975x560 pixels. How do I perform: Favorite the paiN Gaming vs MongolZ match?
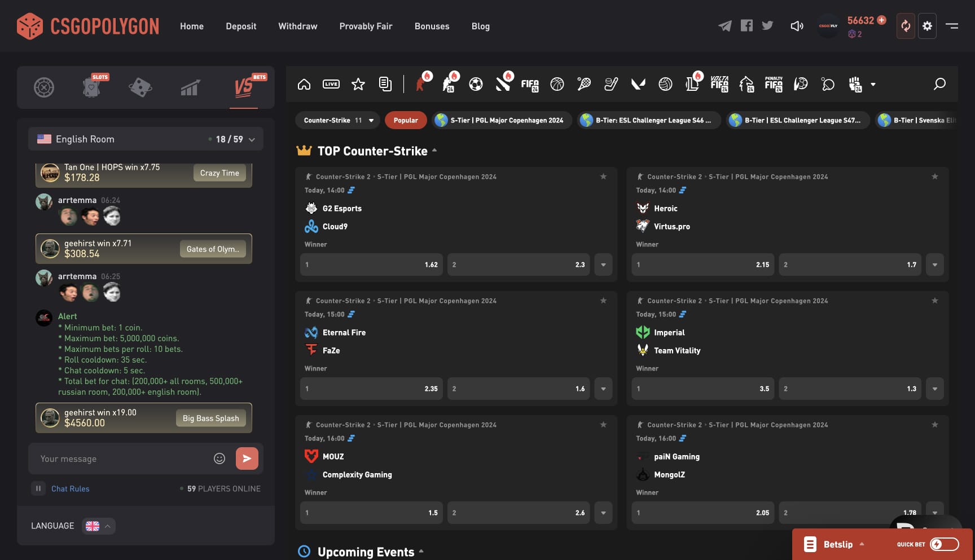click(x=935, y=425)
